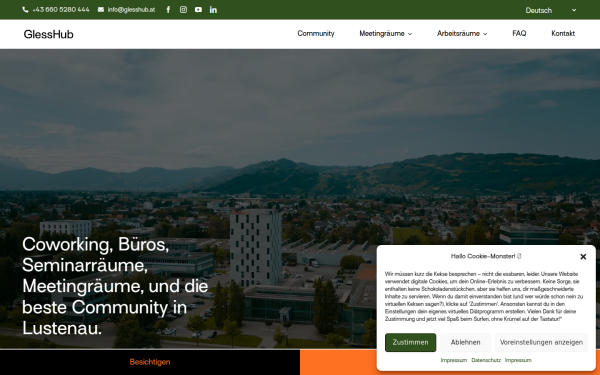600x375 pixels.
Task: Call the +43 660 5280 444 number link
Action: coord(56,10)
